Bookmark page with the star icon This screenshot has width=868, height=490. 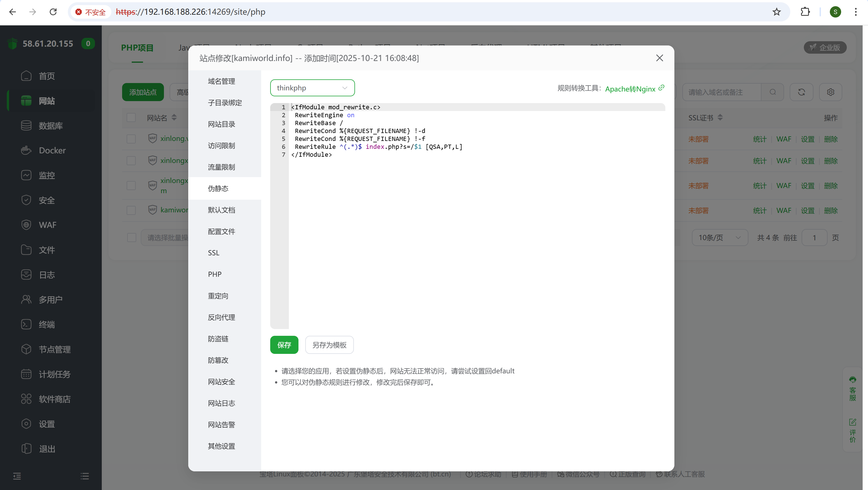(776, 12)
